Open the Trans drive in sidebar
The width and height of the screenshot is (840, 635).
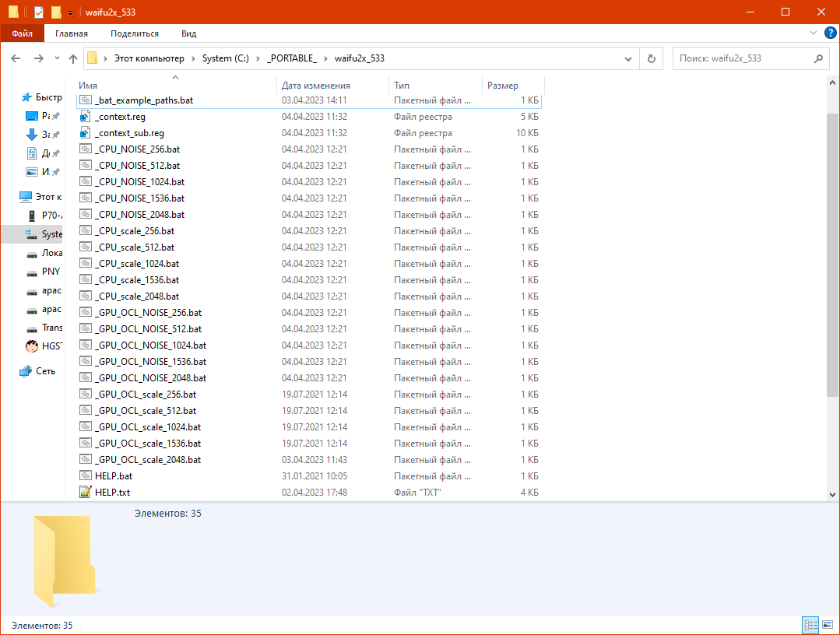44,328
